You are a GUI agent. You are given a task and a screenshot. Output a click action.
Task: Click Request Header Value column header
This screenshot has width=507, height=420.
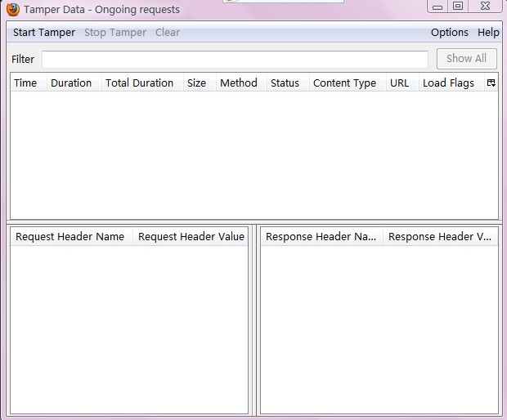point(191,236)
